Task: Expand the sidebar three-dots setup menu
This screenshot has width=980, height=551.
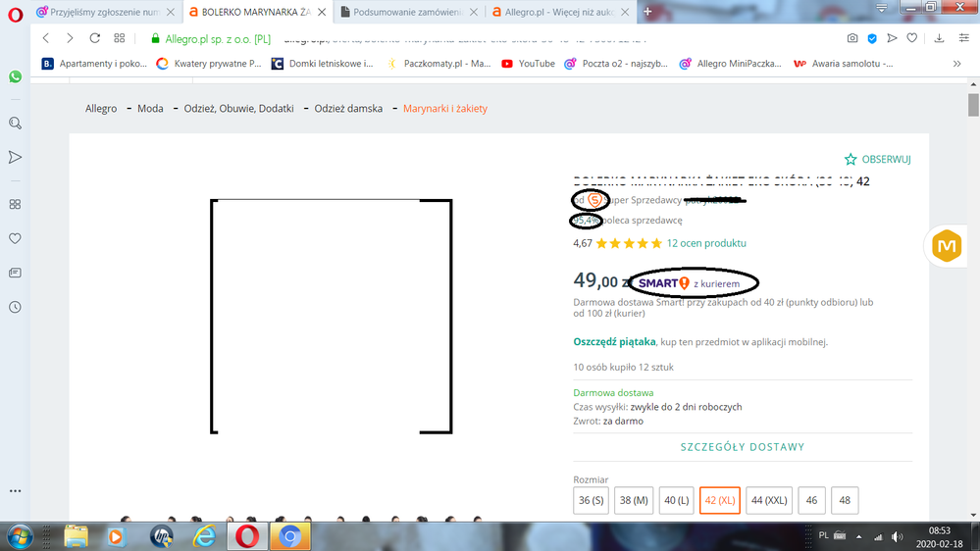Action: point(15,490)
